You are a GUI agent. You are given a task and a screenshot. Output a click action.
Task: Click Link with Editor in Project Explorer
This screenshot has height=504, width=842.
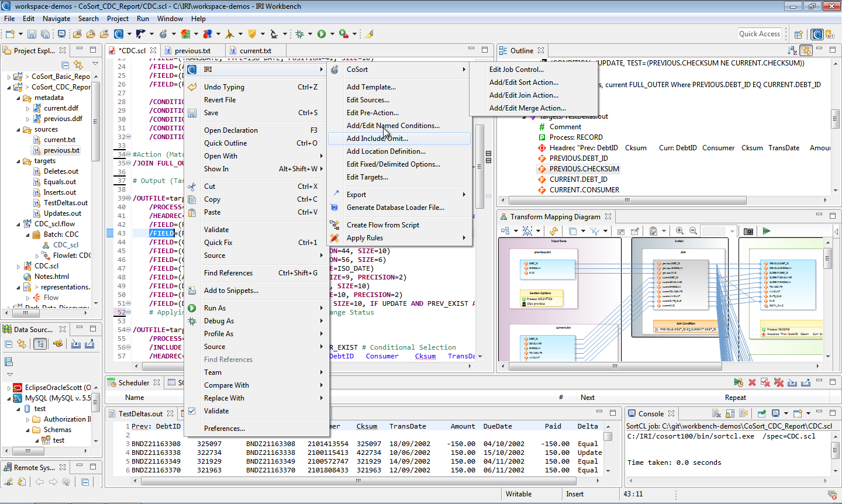coord(78,65)
